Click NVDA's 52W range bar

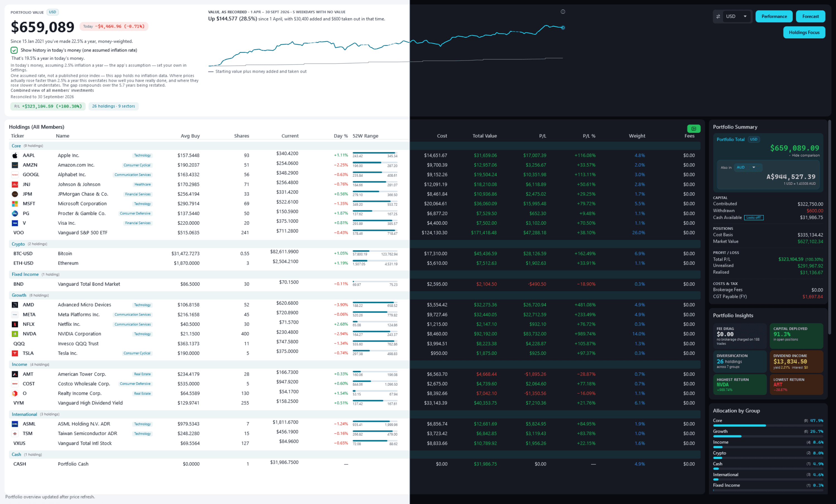[375, 331]
